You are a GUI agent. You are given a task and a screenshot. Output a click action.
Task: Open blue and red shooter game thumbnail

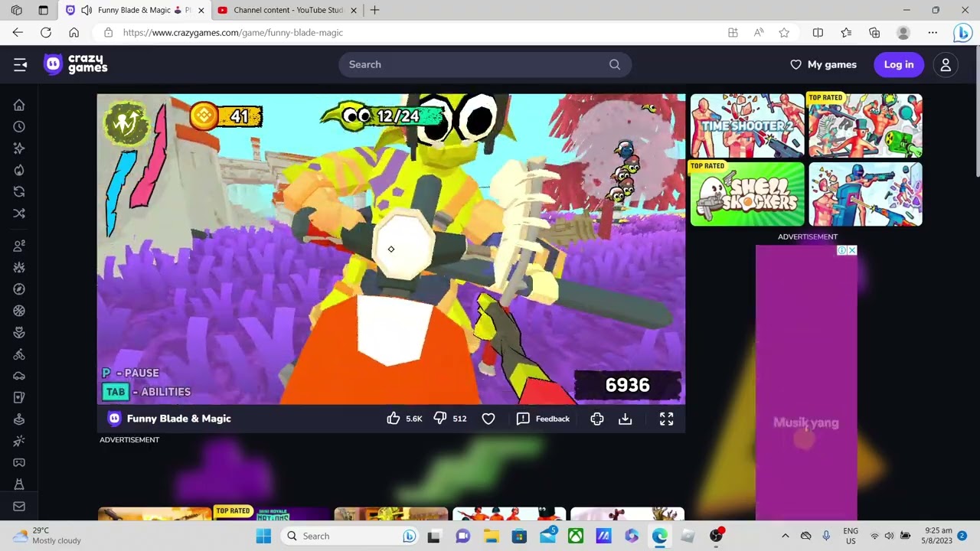coord(865,194)
